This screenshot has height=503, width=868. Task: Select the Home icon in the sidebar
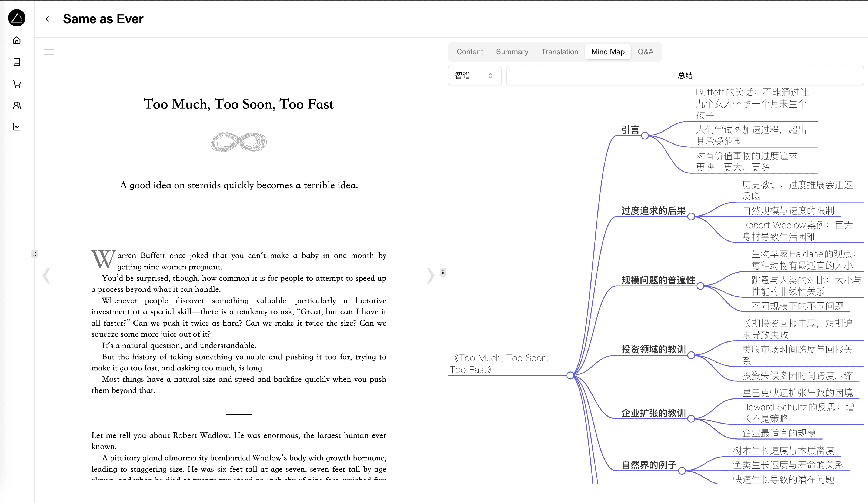(16, 40)
